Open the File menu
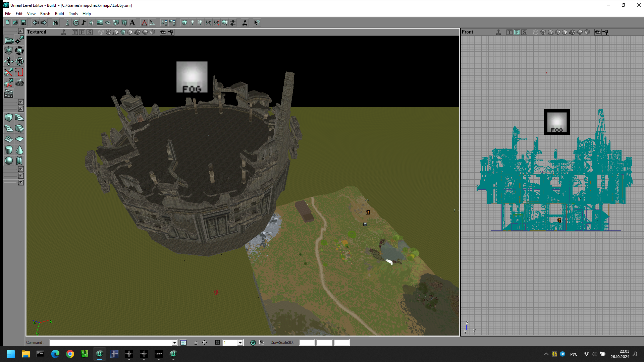 coord(8,14)
